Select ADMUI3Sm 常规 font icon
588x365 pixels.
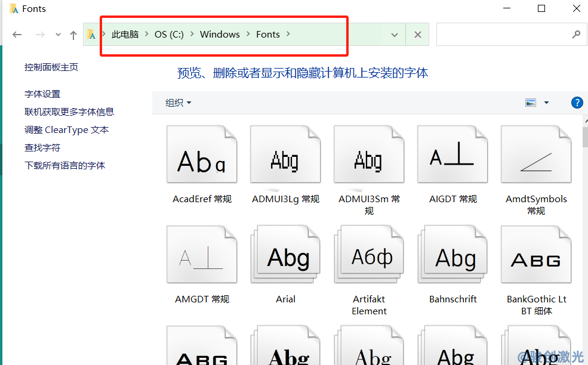point(369,154)
